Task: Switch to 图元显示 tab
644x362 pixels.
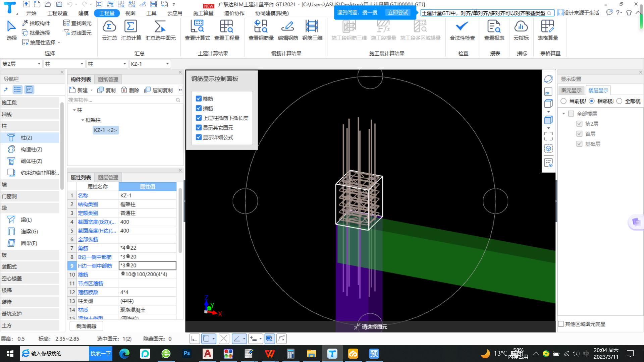Action: tap(571, 90)
